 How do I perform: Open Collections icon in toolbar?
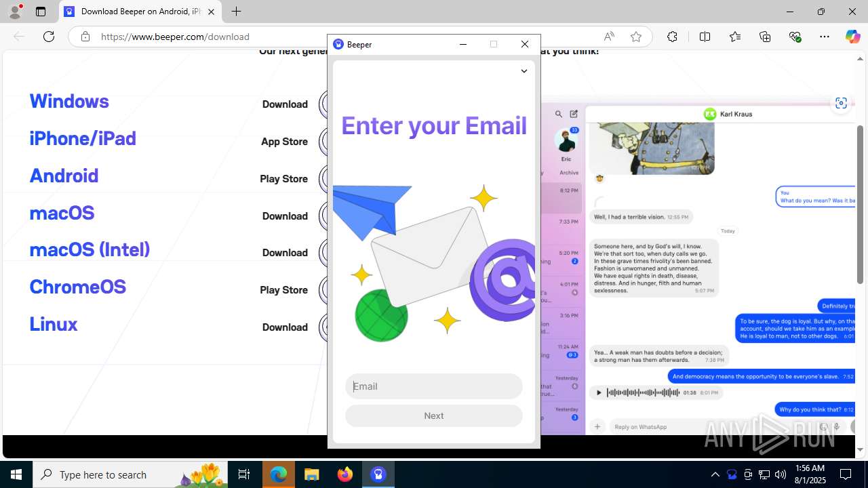(765, 37)
